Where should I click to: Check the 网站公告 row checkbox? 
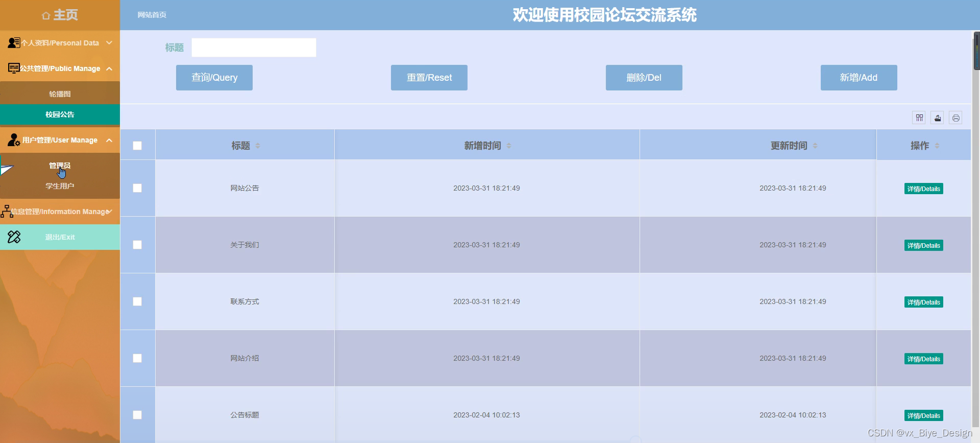point(137,188)
